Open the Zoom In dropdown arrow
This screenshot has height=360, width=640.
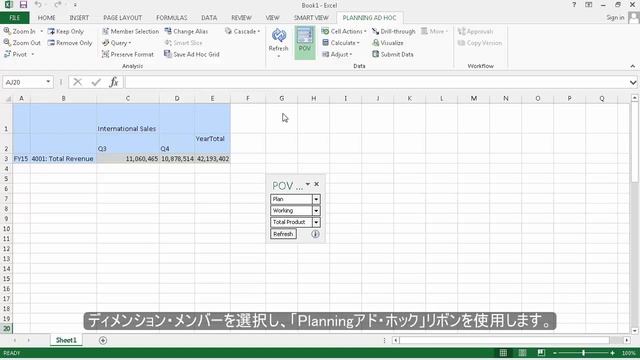point(41,31)
